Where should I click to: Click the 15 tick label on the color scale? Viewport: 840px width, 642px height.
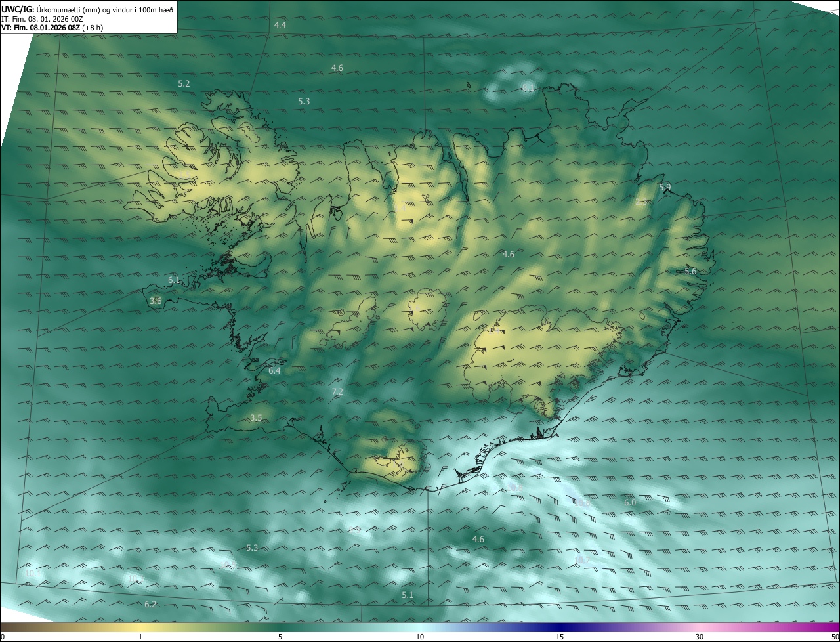(x=560, y=637)
